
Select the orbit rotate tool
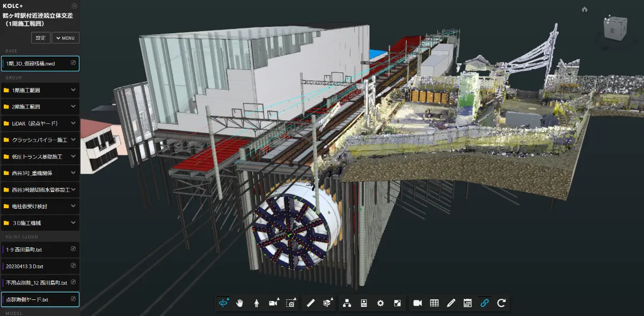[x=223, y=303]
